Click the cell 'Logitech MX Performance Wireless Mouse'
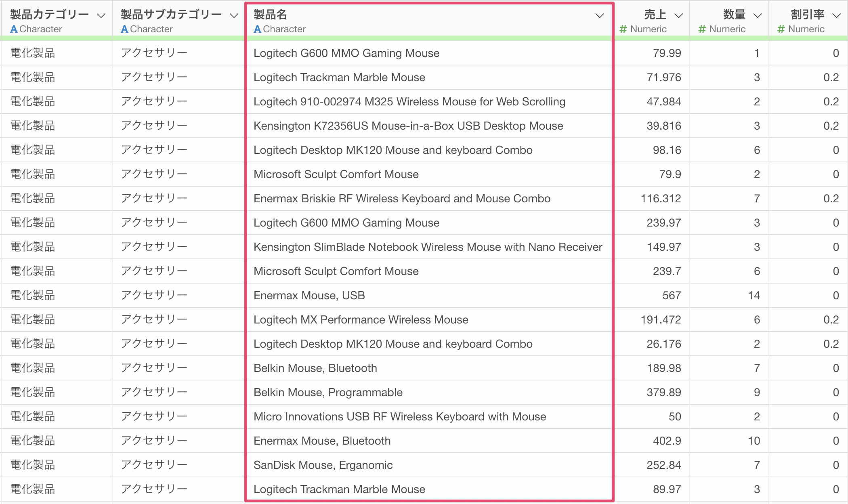848x504 pixels. point(361,320)
